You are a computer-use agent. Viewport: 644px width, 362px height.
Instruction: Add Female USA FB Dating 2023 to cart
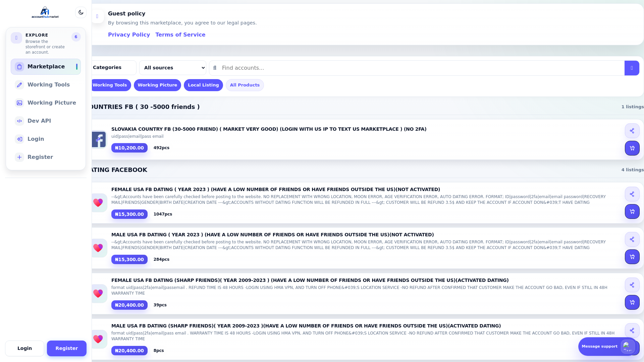(x=632, y=212)
